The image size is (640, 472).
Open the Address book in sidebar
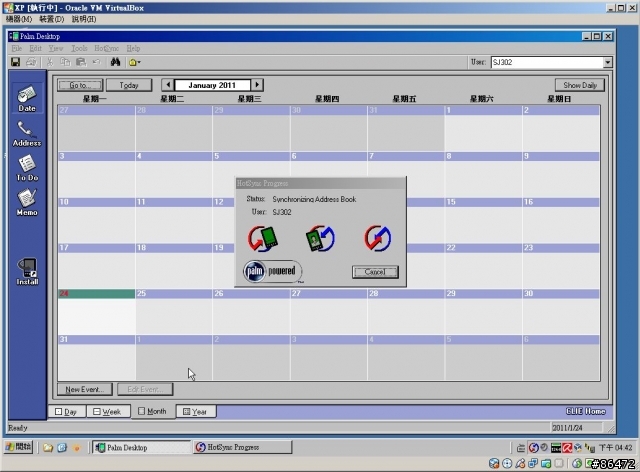click(x=27, y=134)
